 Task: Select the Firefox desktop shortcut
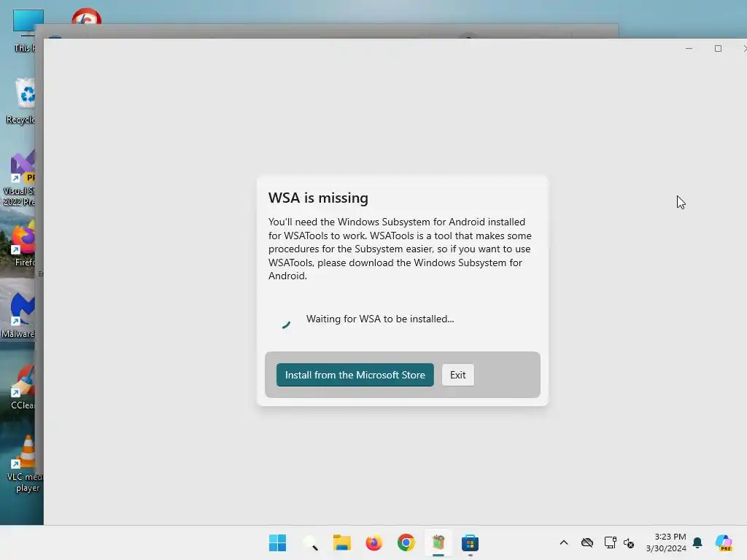pos(24,244)
